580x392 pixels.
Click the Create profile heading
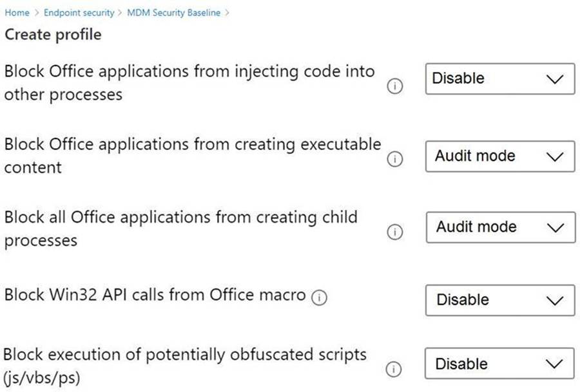point(53,34)
